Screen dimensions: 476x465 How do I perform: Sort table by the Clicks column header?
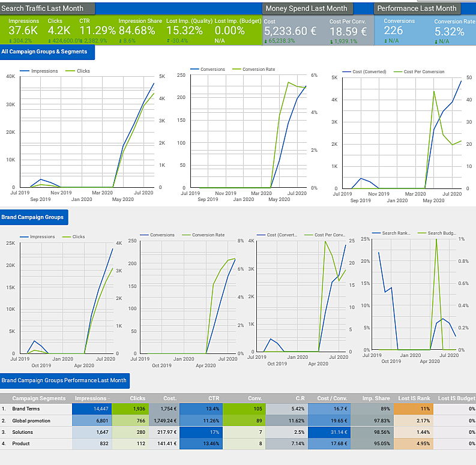click(137, 398)
